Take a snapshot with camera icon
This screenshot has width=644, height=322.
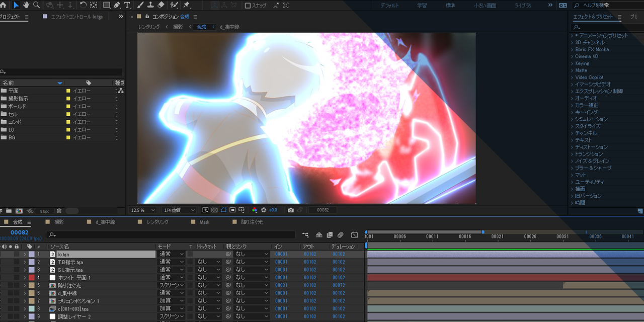point(290,210)
